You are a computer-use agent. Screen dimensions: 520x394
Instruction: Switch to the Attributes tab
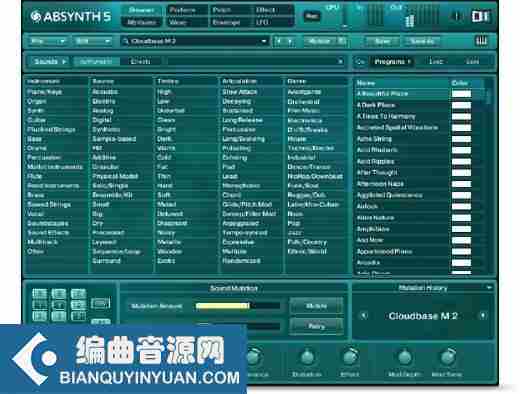(141, 22)
